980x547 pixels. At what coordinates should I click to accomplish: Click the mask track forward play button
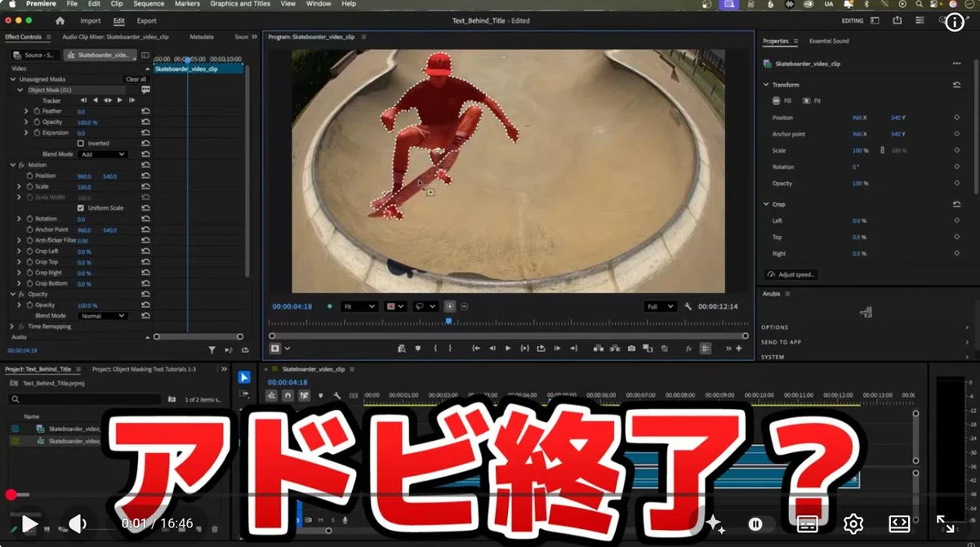click(x=120, y=100)
